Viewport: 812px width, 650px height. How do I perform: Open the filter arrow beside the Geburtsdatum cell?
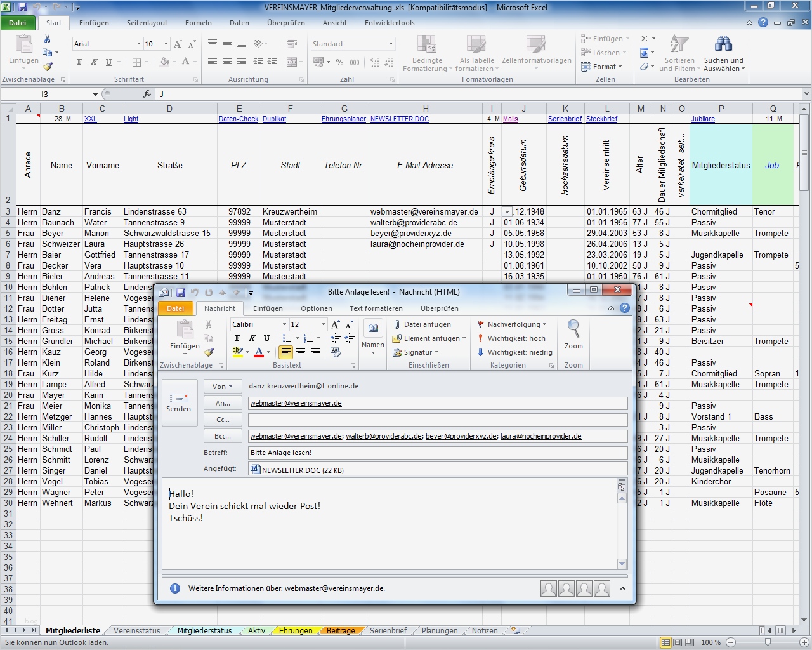[x=506, y=211]
